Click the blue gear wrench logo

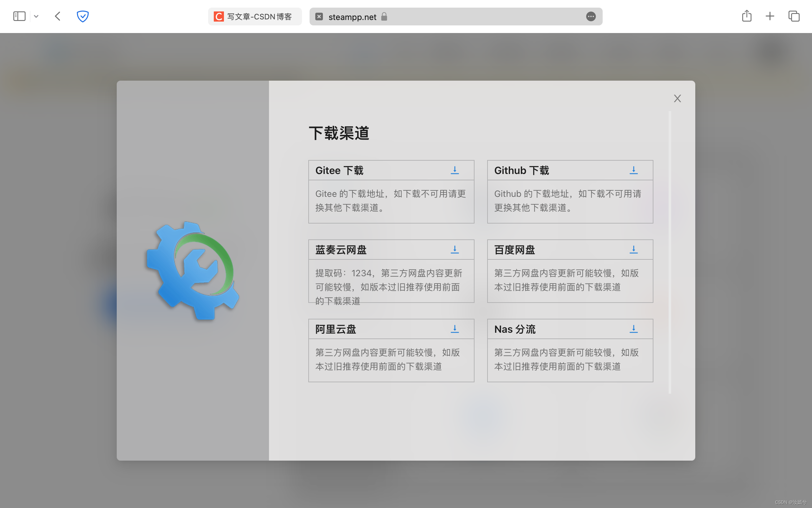point(193,271)
